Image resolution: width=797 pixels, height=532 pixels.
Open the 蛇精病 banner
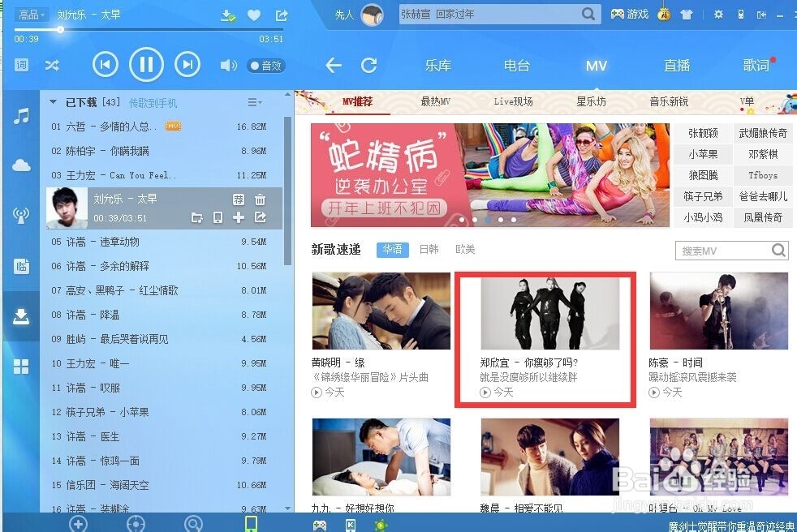(490, 175)
